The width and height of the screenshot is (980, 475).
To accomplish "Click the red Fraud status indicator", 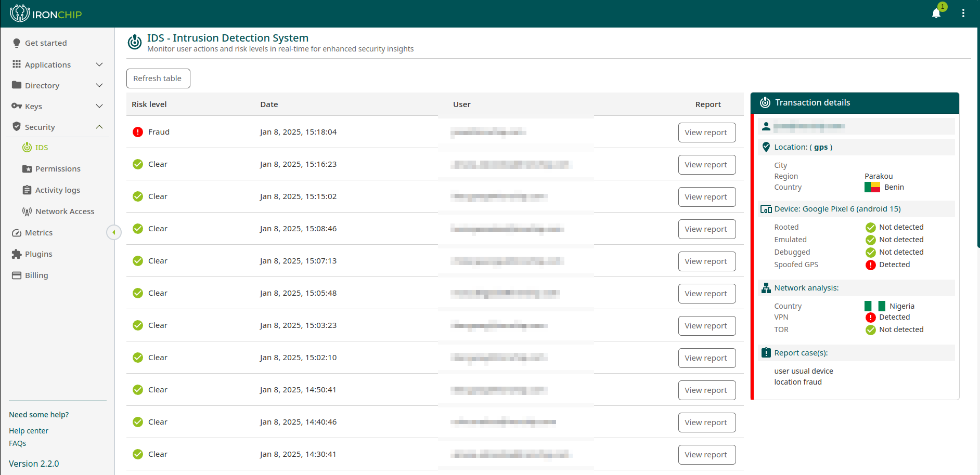I will (x=137, y=132).
